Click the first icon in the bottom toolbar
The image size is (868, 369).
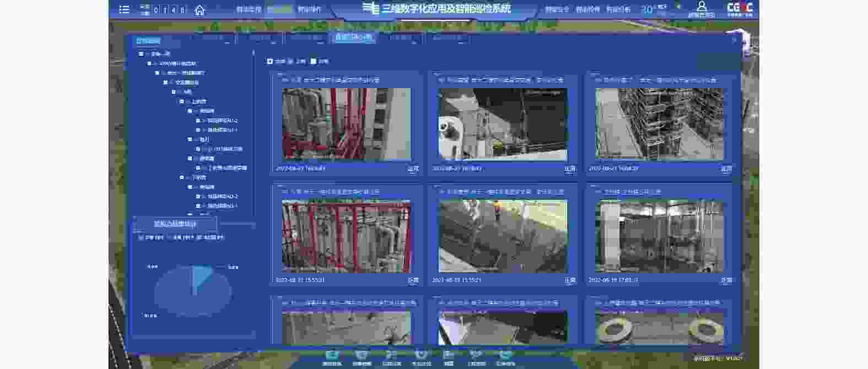pos(332,355)
